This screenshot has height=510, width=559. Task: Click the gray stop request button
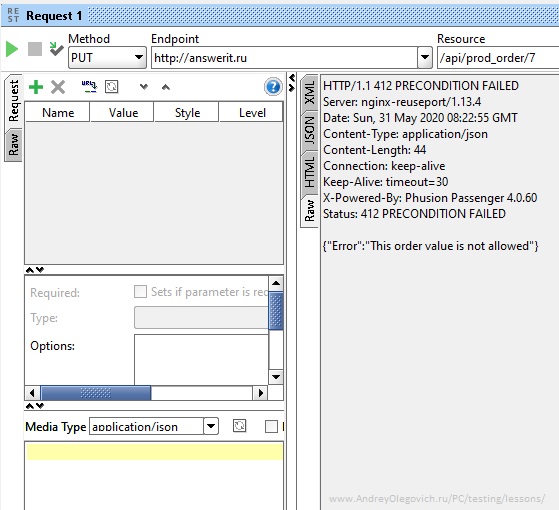point(35,49)
